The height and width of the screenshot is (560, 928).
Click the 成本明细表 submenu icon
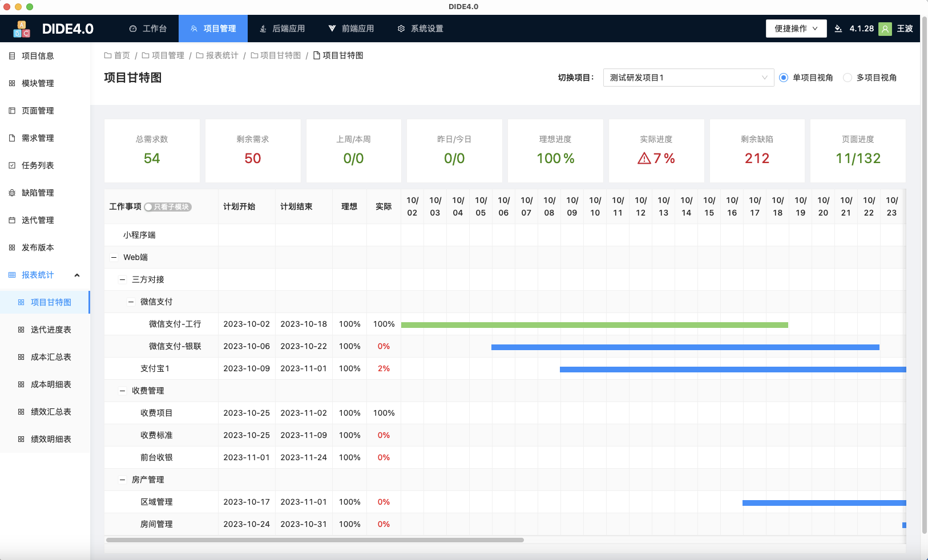[x=21, y=384]
